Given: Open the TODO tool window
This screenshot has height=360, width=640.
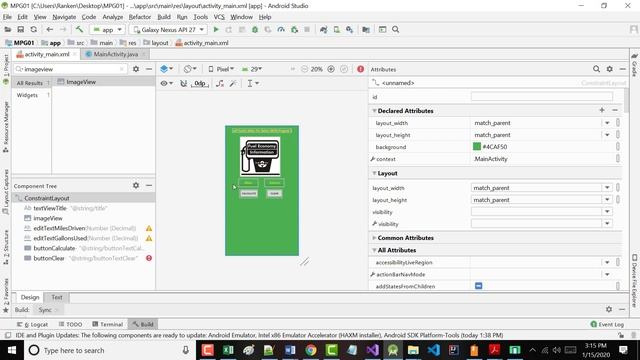Looking at the screenshot, I should 70,324.
